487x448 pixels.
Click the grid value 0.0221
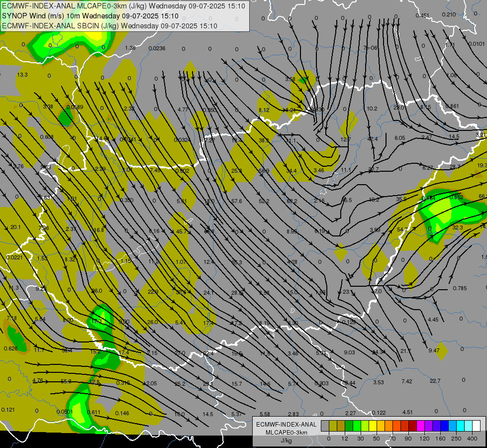14,257
